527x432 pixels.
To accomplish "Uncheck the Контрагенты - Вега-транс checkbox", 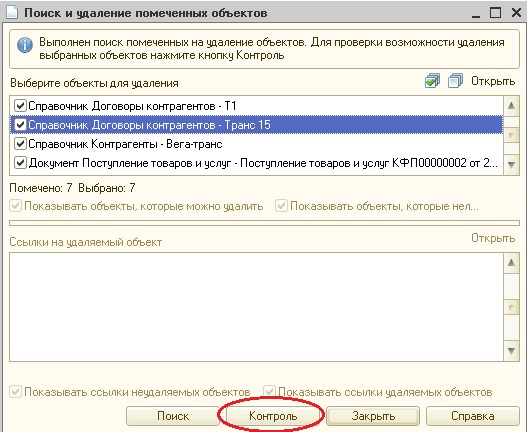I will pos(20,144).
